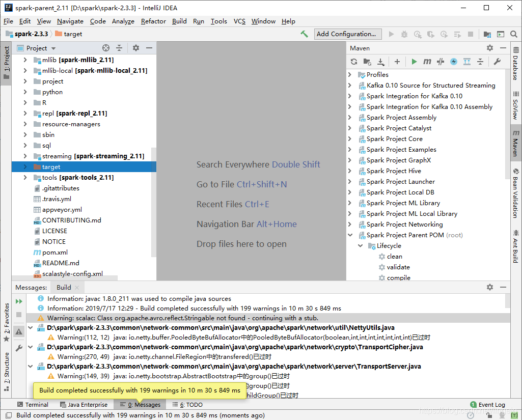Viewport: 522px width, 420px height.
Task: Select README.md file
Action: [60, 263]
